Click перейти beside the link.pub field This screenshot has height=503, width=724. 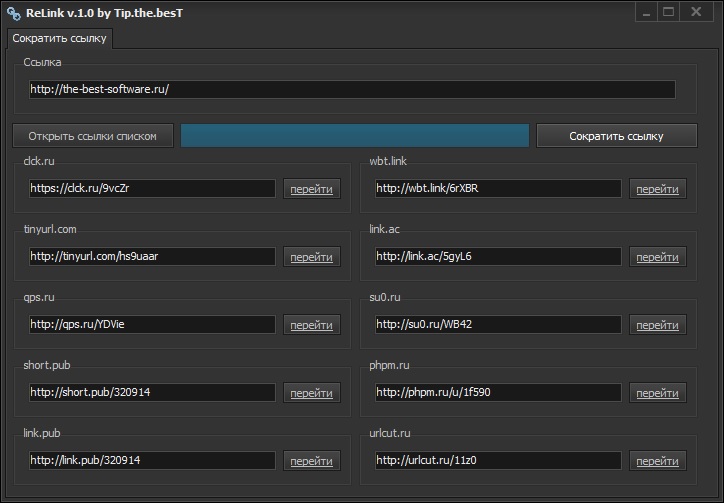click(x=311, y=461)
